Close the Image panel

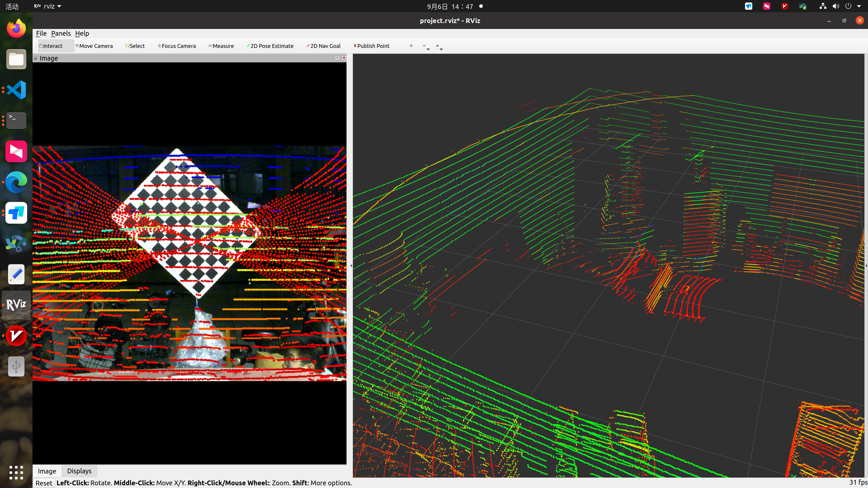tap(344, 58)
